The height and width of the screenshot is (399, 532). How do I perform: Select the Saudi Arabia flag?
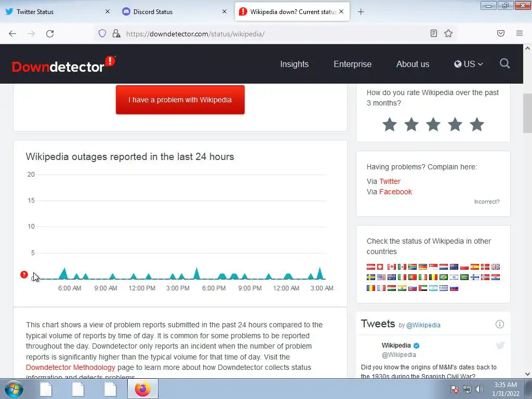(464, 277)
